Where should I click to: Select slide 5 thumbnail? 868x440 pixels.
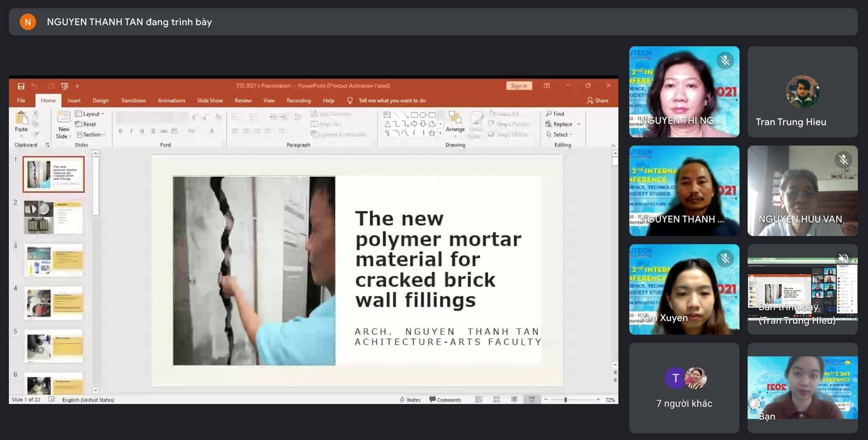[x=53, y=346]
